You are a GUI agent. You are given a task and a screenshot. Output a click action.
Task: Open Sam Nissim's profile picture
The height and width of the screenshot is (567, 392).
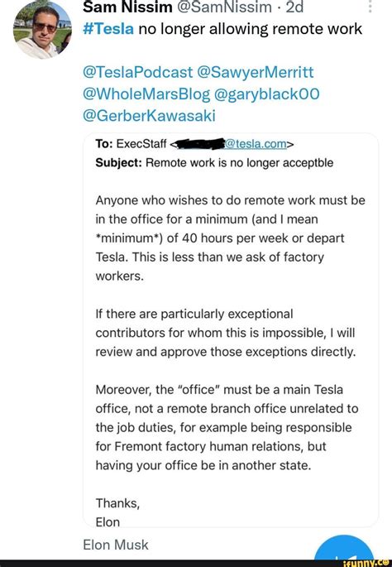coord(42,30)
